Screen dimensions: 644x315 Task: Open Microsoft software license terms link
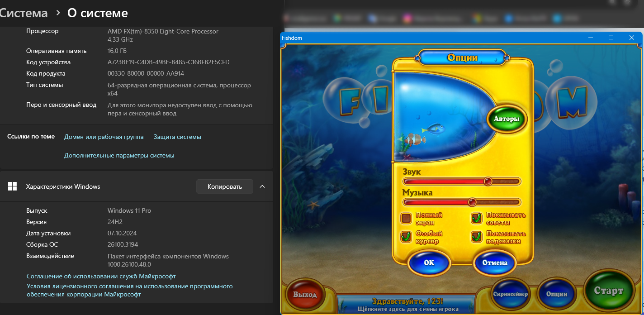(130, 290)
